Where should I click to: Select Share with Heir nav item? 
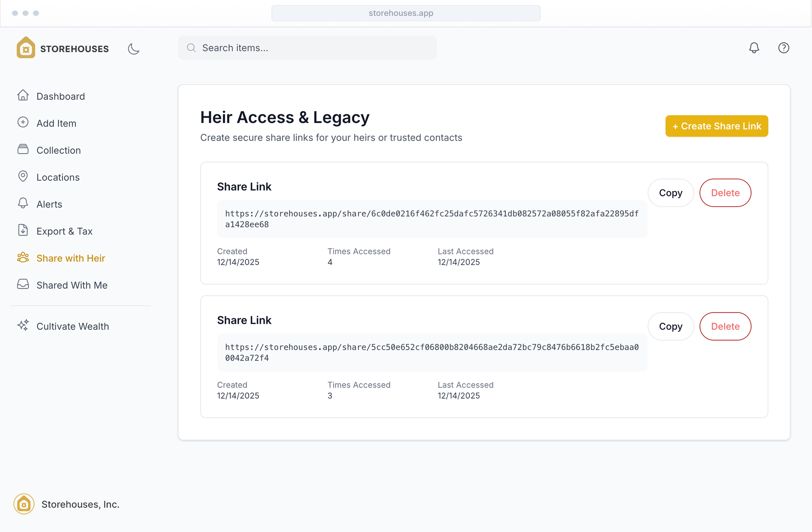[71, 258]
